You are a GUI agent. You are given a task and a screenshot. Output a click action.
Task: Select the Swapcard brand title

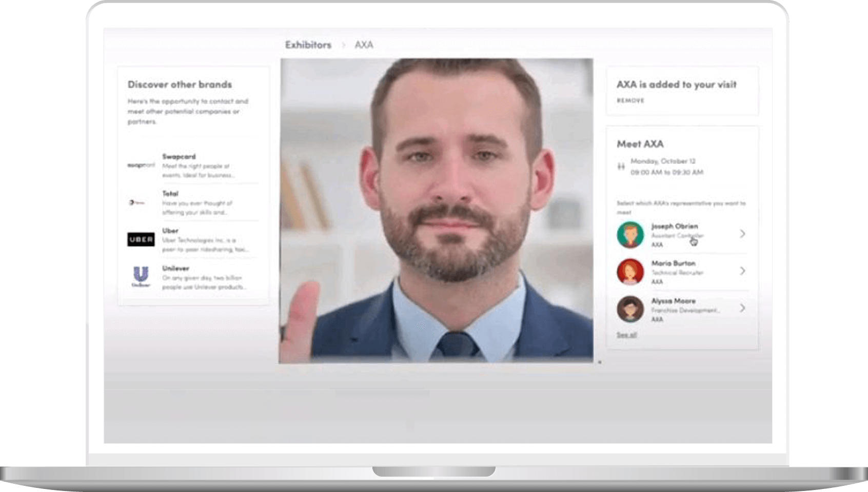(x=179, y=156)
